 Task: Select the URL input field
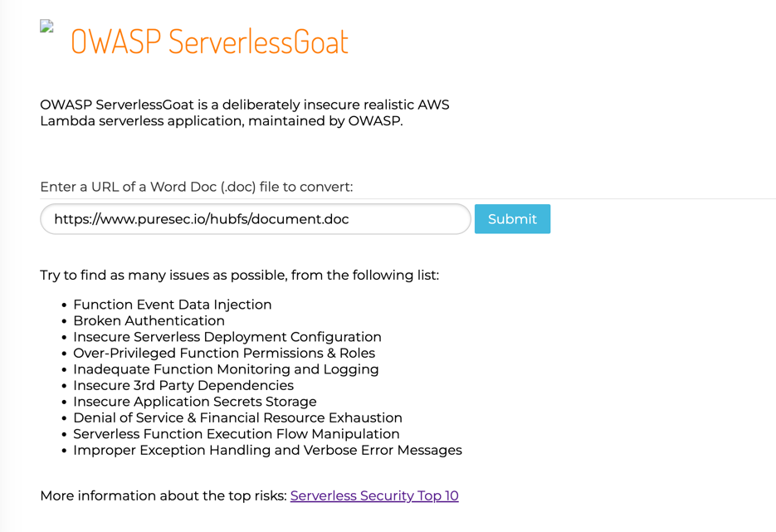(255, 218)
